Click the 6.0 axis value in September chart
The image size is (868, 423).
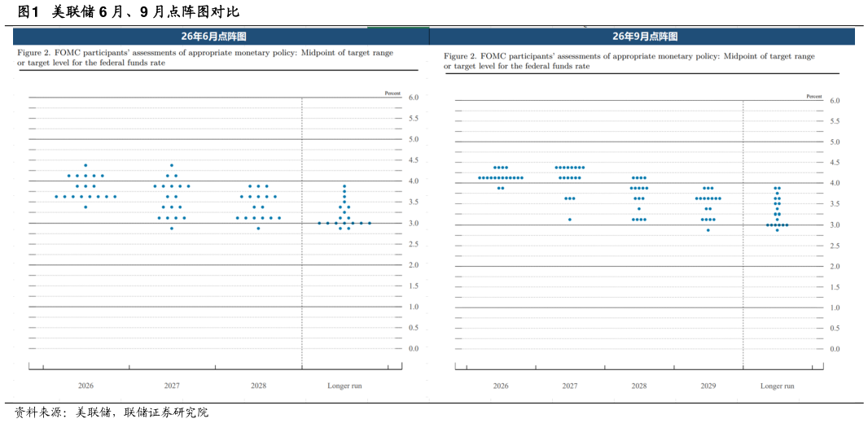tap(835, 101)
